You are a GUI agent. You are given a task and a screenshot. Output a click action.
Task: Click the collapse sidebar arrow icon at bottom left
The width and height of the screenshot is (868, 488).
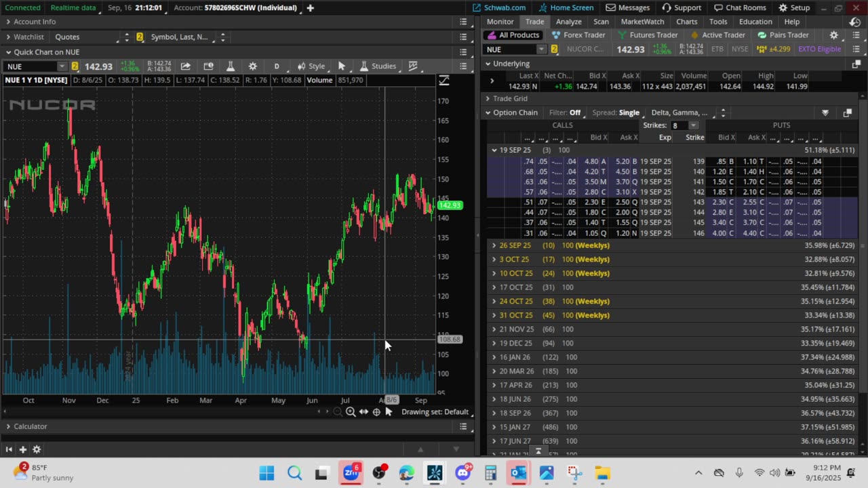point(9,449)
